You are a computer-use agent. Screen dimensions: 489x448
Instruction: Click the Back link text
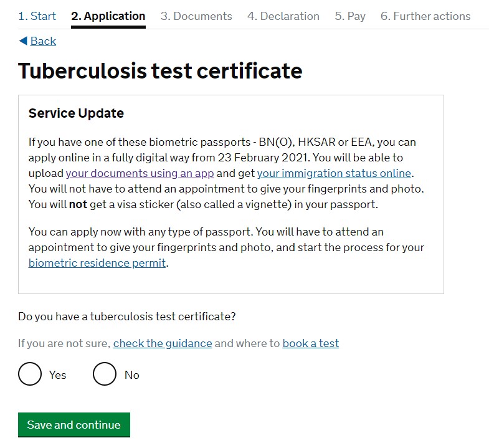43,41
